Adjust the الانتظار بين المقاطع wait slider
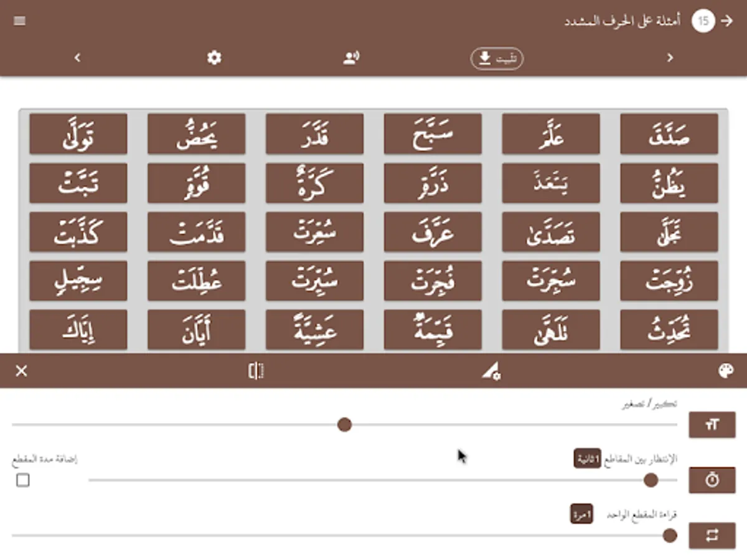Screen dimensions: 747x560 tap(383, 480)
